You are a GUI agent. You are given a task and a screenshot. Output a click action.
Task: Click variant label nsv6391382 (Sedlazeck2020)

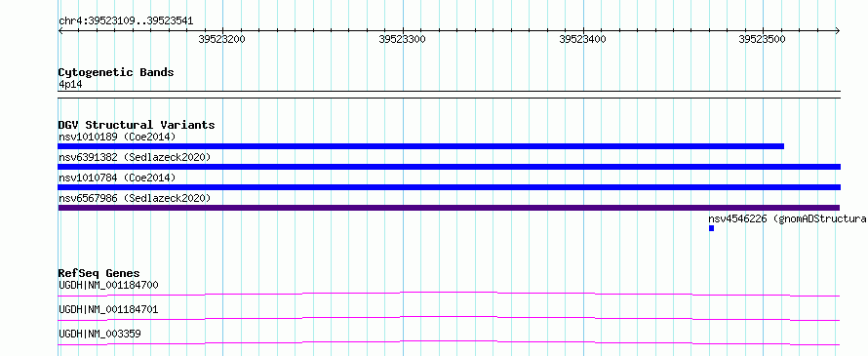pos(135,157)
